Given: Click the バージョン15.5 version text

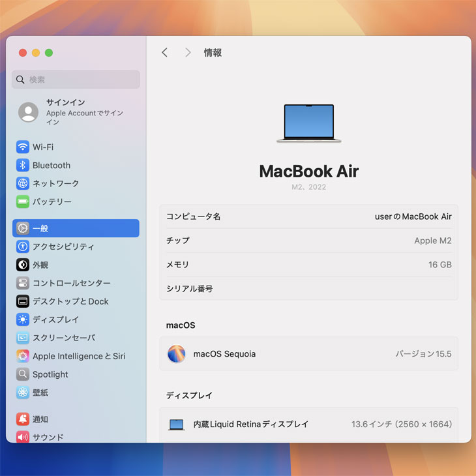Looking at the screenshot, I should pyautogui.click(x=423, y=354).
